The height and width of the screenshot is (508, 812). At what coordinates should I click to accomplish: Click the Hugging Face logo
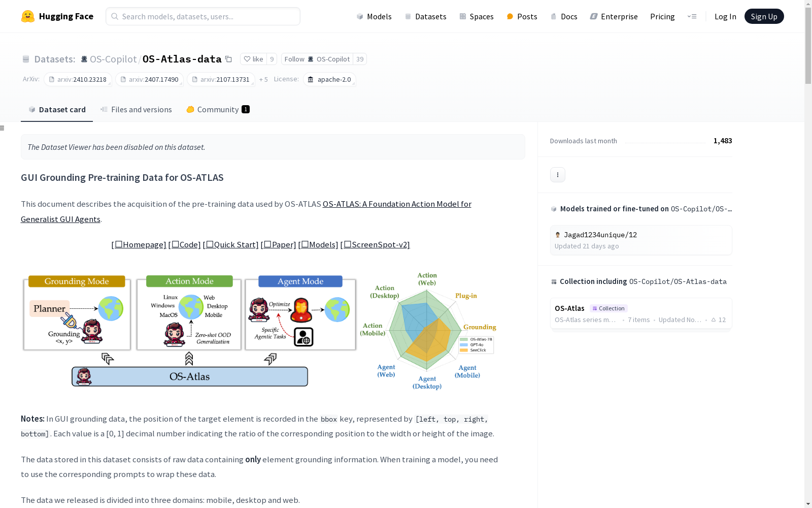(x=57, y=16)
